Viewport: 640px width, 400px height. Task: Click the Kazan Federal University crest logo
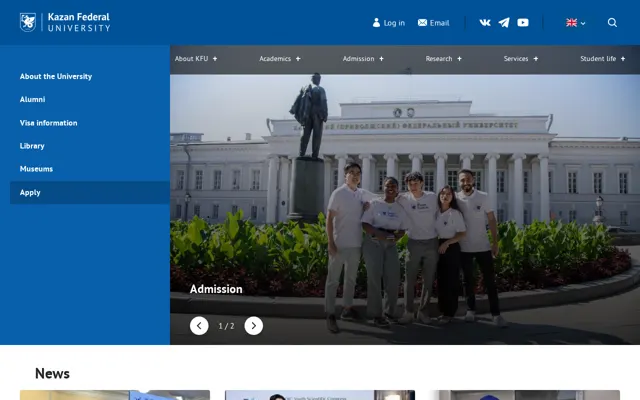28,22
